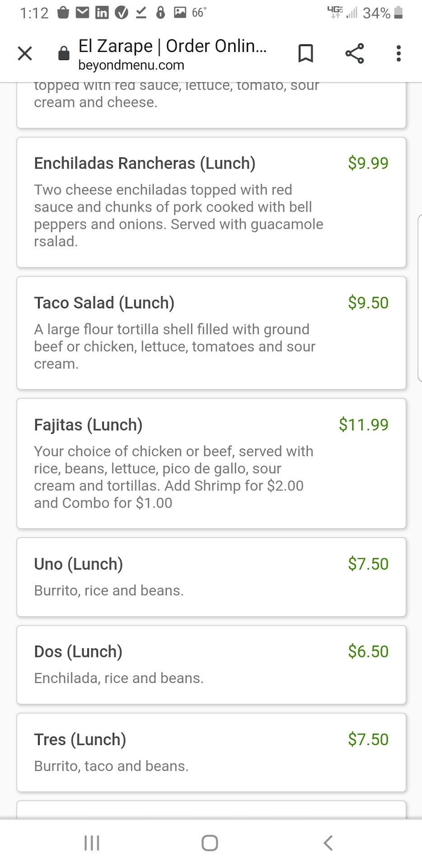Tap the mail notification icon in status bar
This screenshot has height=868, width=422.
point(82,13)
